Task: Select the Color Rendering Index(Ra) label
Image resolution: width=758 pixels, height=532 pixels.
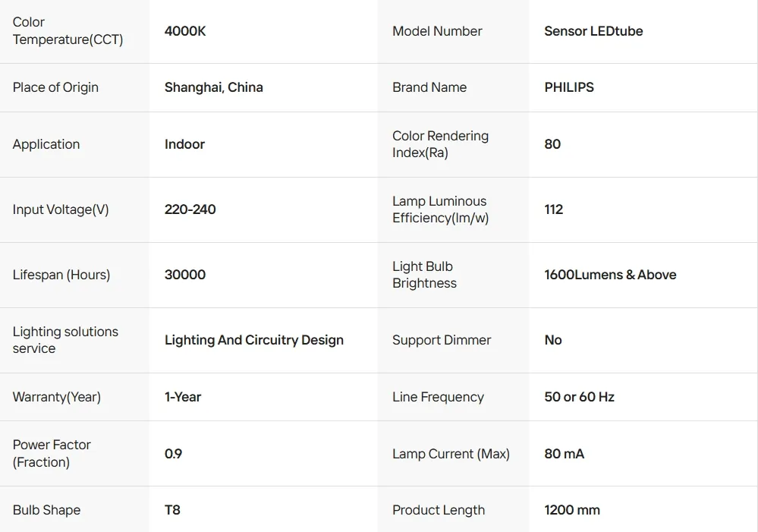Action: click(x=440, y=144)
